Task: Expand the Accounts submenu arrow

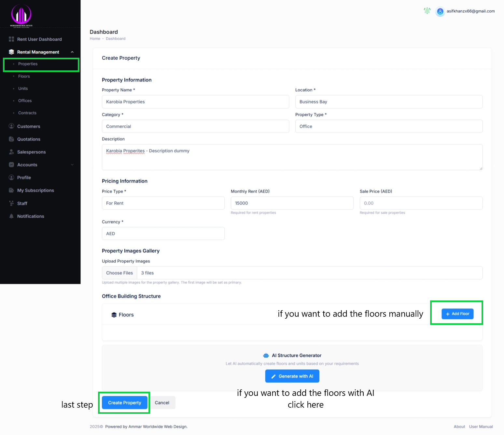Action: tap(72, 165)
